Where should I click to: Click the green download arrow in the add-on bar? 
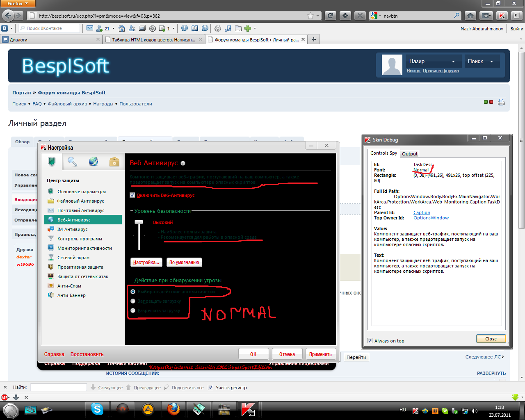[516, 397]
